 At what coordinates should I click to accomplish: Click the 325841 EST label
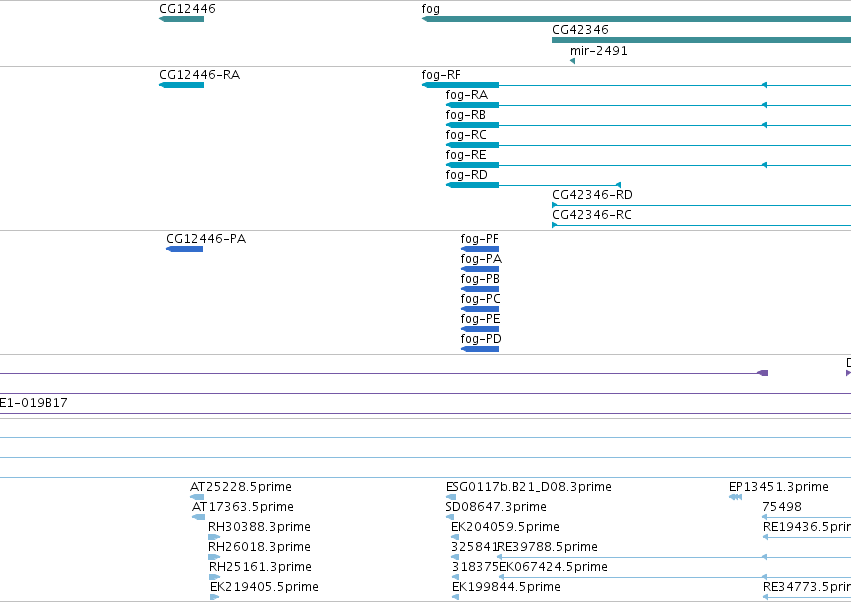click(474, 547)
